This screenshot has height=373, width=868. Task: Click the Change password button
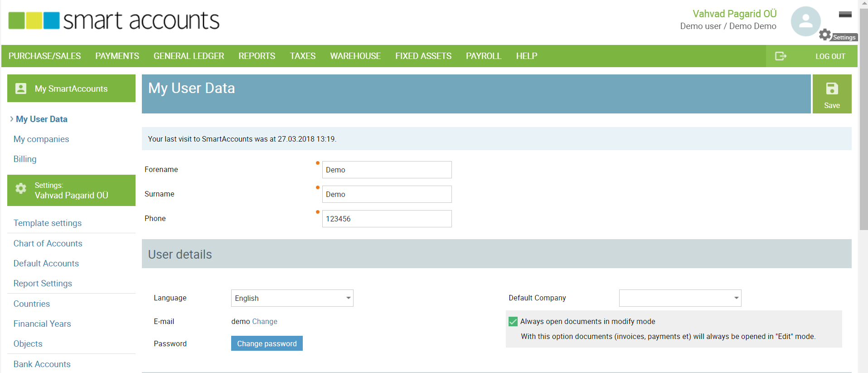pyautogui.click(x=267, y=344)
